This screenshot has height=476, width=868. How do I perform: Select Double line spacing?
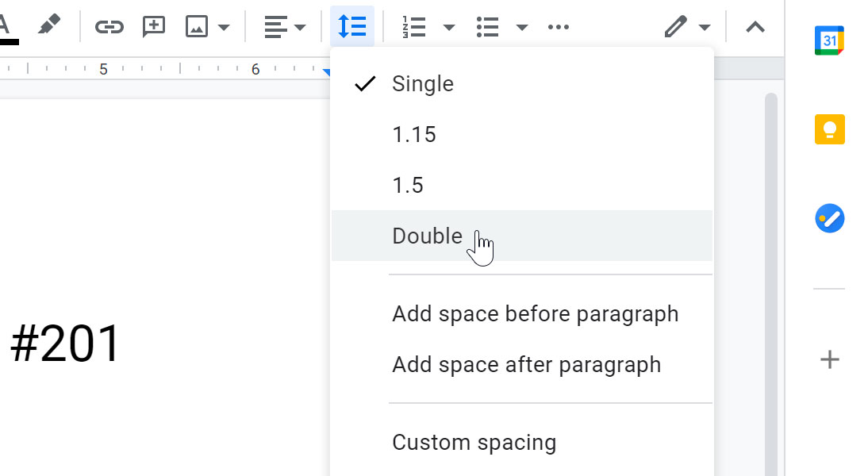427,236
